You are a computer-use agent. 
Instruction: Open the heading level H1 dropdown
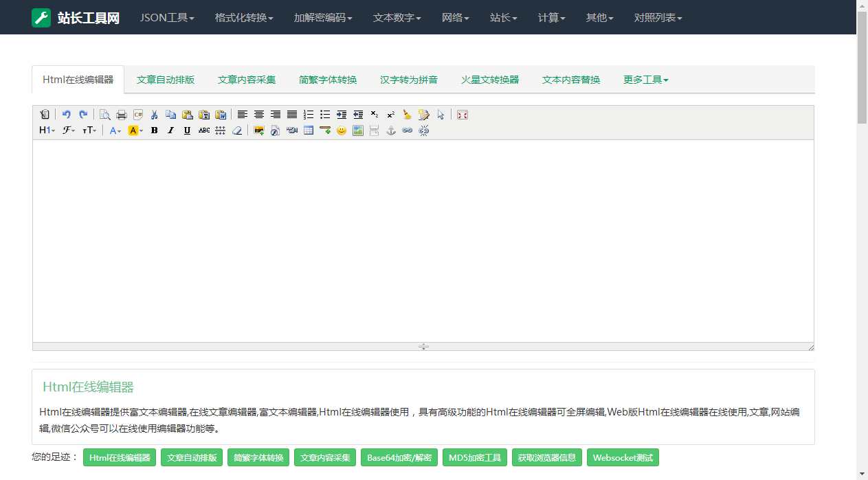point(45,130)
